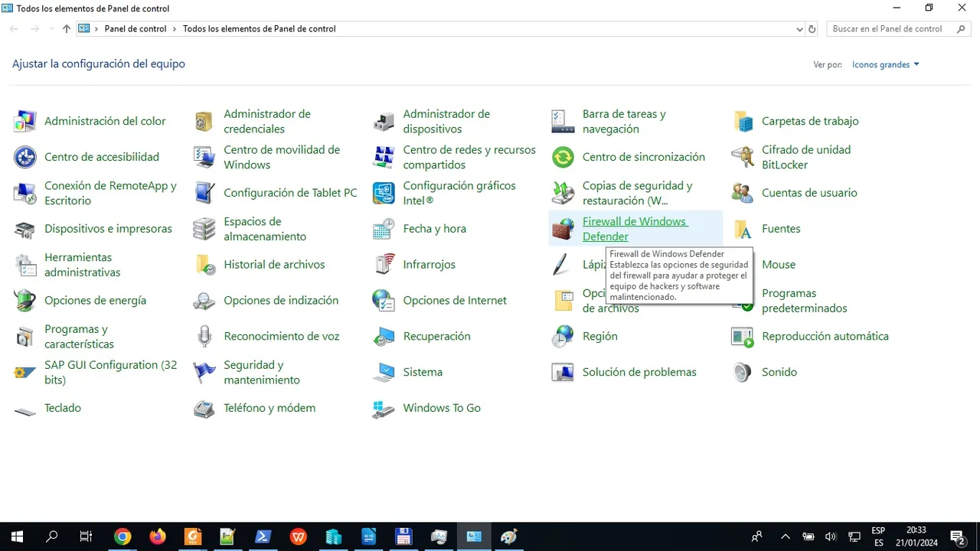Open Opciones de Internet icon
The image size is (980, 551).
(384, 301)
